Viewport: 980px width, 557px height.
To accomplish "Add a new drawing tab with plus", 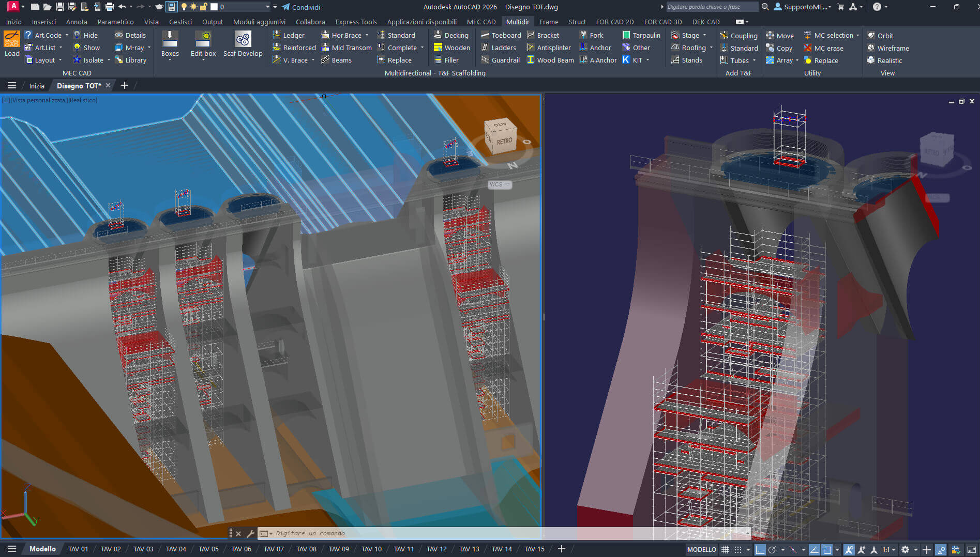I will click(124, 86).
